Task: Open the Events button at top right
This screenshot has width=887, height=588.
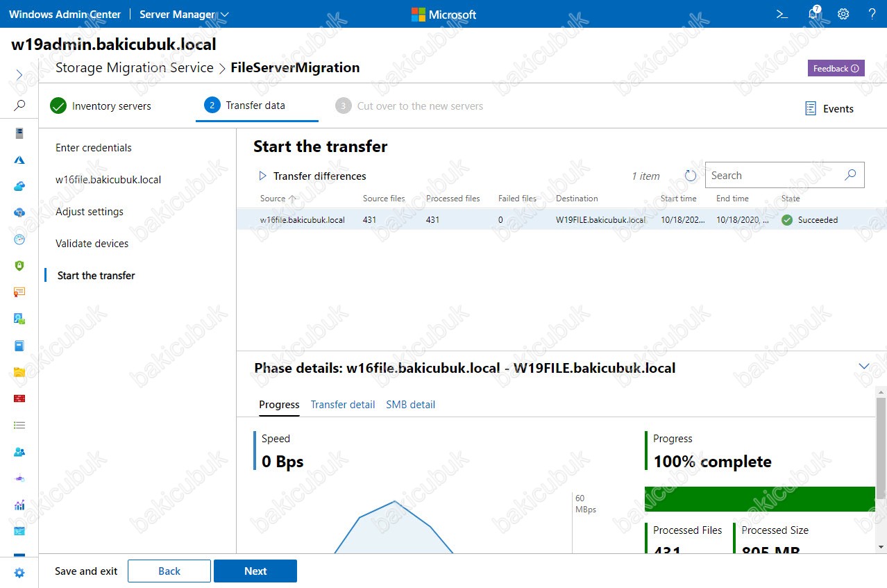Action: click(829, 108)
